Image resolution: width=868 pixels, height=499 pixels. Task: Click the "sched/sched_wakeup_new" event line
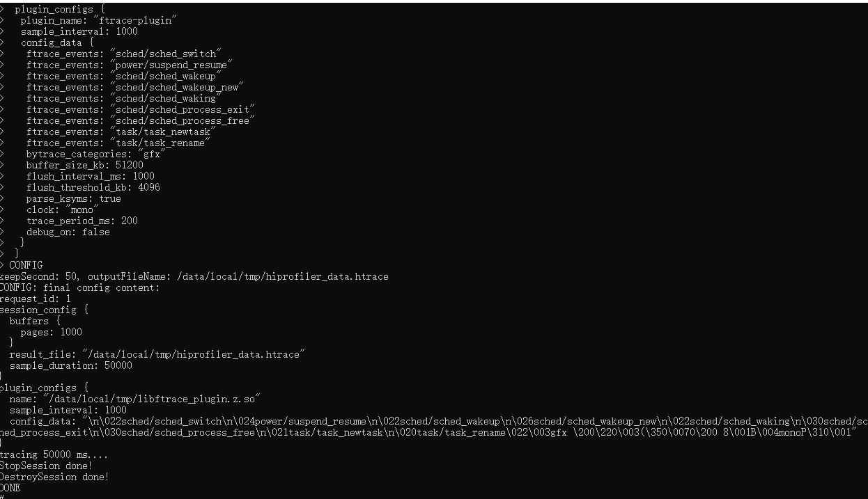135,87
